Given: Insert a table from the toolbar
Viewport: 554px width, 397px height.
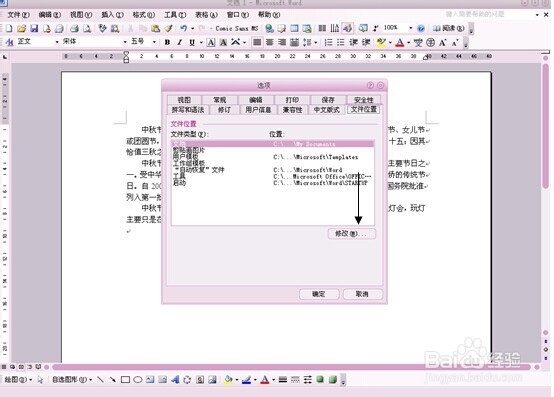Looking at the screenshot, I should (294, 28).
